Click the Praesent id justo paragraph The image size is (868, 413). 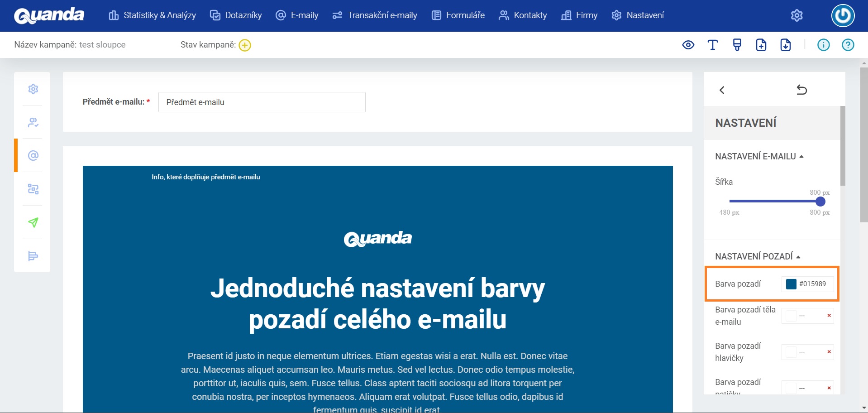(x=377, y=383)
